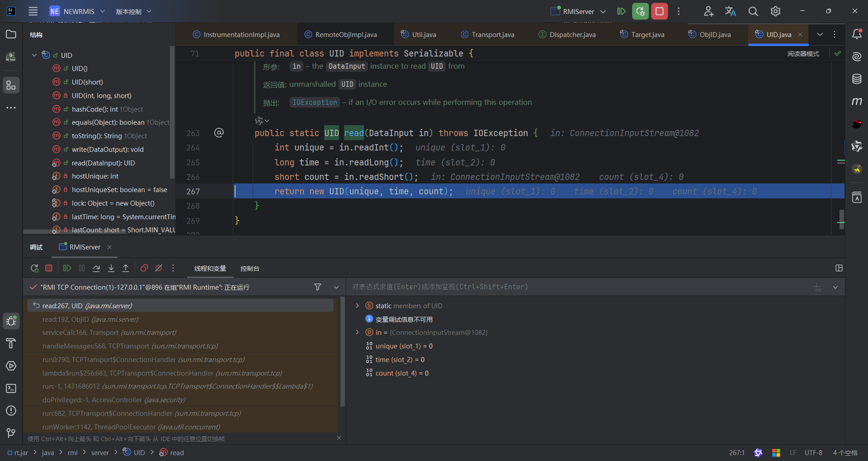
Task: Open the Problems tool window
Action: click(x=11, y=410)
